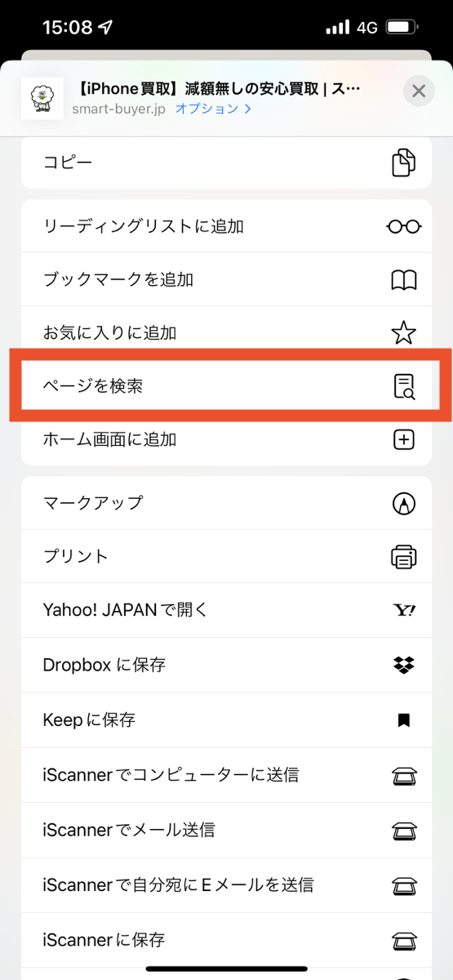The height and width of the screenshot is (980, 453).
Task: Tap the open book bookmark icon
Action: [x=404, y=280]
